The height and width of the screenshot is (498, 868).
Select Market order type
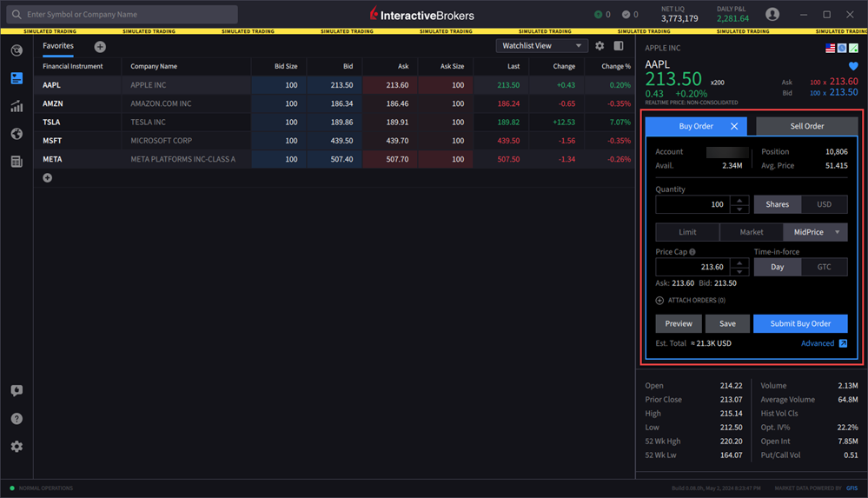(752, 232)
